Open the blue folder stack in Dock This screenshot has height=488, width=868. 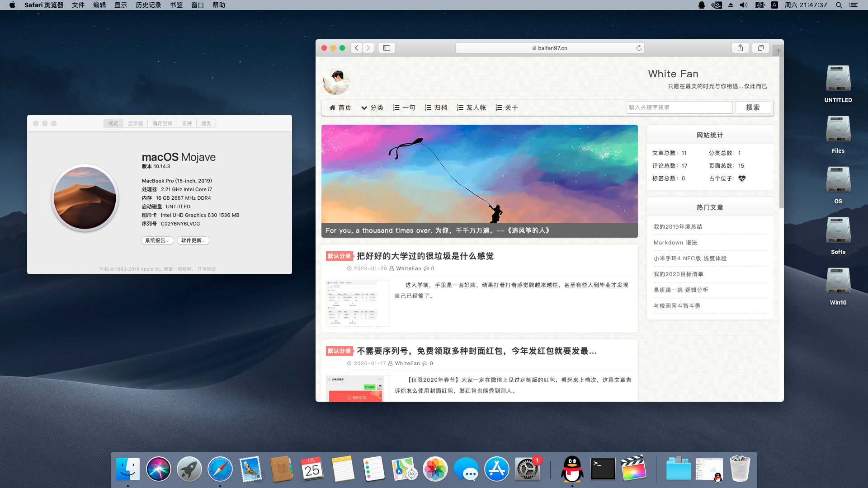pos(679,469)
